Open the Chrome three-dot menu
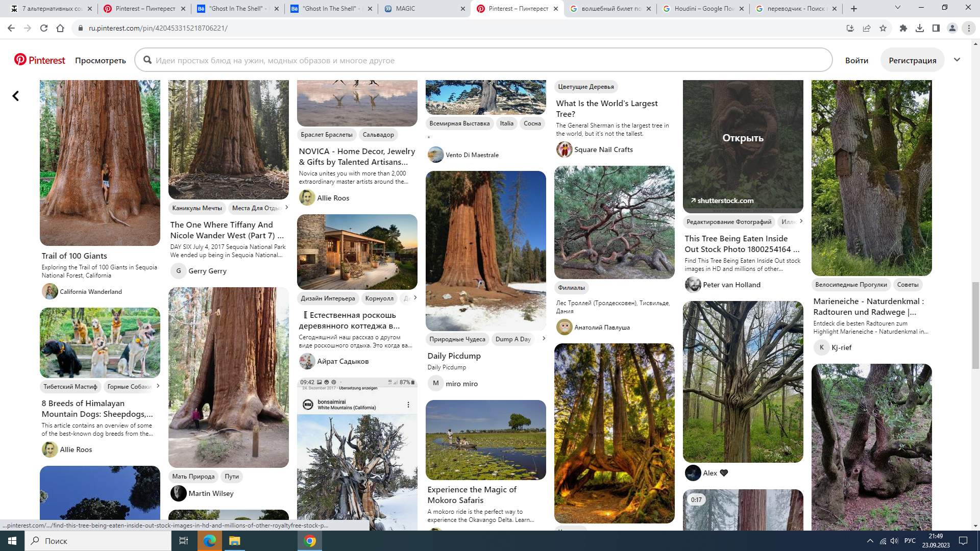The image size is (980, 551). pos(969,28)
